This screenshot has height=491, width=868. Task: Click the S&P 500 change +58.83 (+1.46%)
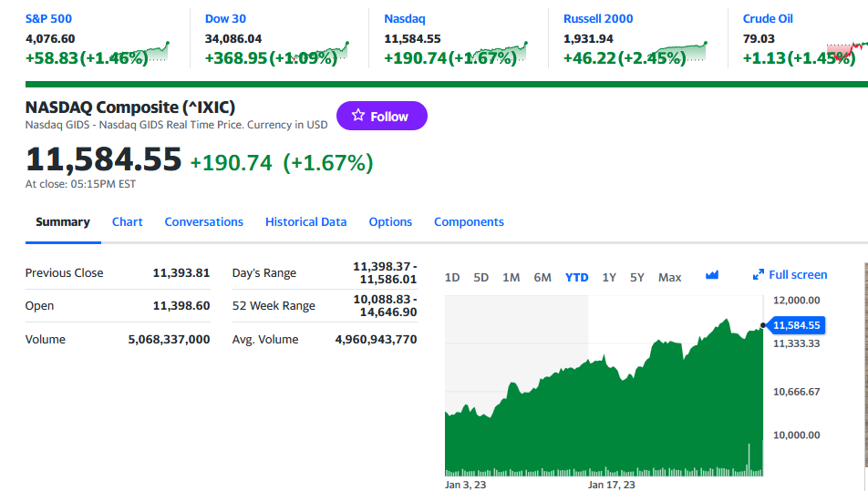(x=87, y=57)
